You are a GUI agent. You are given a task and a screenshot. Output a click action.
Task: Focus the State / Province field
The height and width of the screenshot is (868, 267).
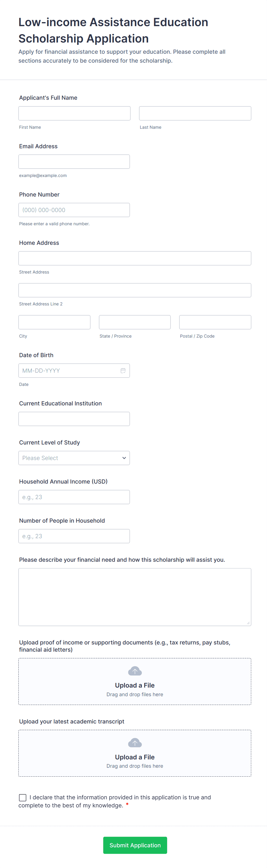(135, 322)
